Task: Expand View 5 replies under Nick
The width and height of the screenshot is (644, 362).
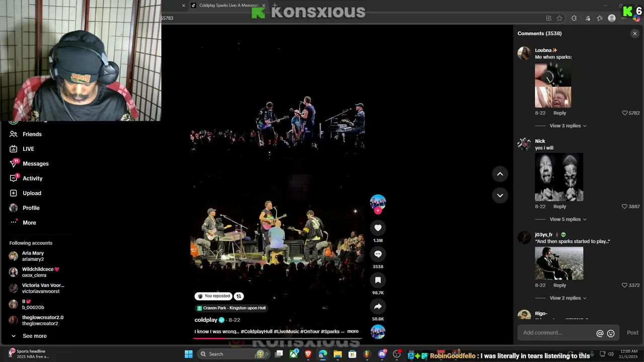Action: (x=568, y=219)
